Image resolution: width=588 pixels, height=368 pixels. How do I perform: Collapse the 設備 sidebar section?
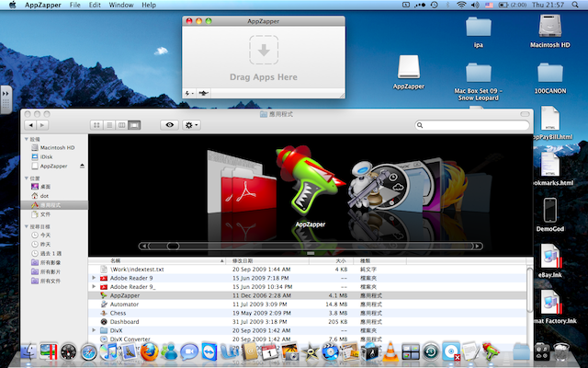coord(27,139)
